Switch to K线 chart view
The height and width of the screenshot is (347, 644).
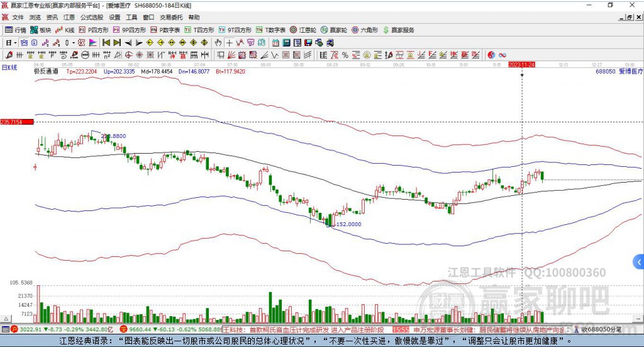65,30
